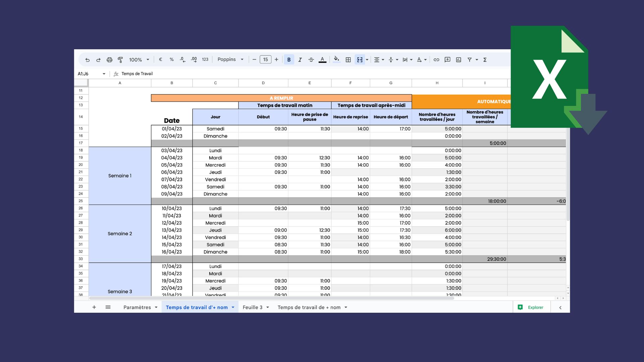Screen dimensions: 644x362
Task: Click the percent format icon
Action: point(172,59)
